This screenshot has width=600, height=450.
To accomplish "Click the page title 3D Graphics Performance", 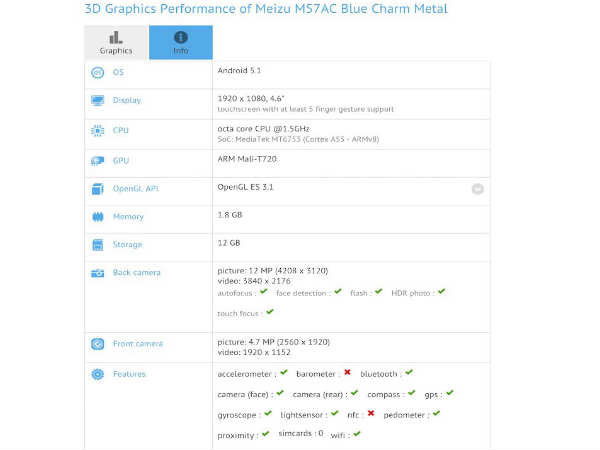I will [x=266, y=9].
